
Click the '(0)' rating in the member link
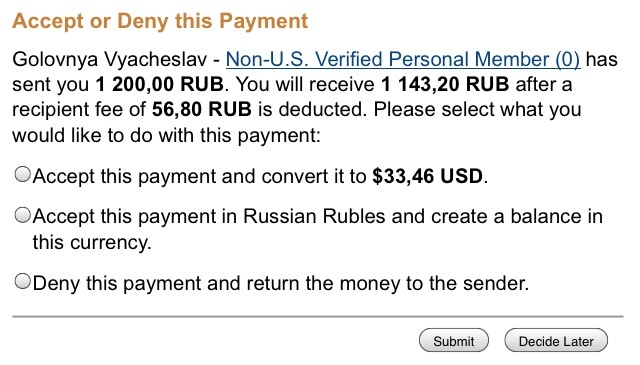click(x=567, y=60)
